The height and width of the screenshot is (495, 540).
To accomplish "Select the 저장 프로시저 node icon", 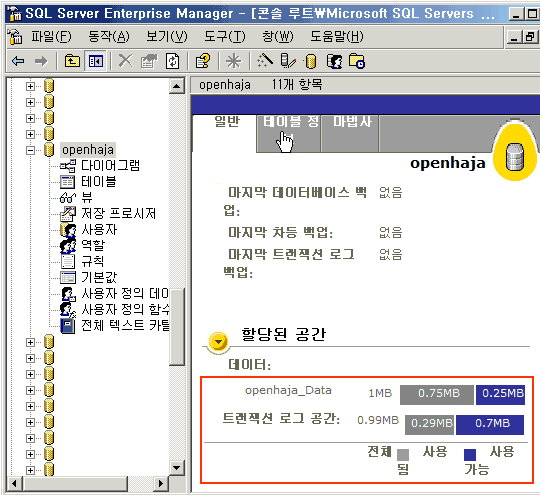I will point(68,214).
